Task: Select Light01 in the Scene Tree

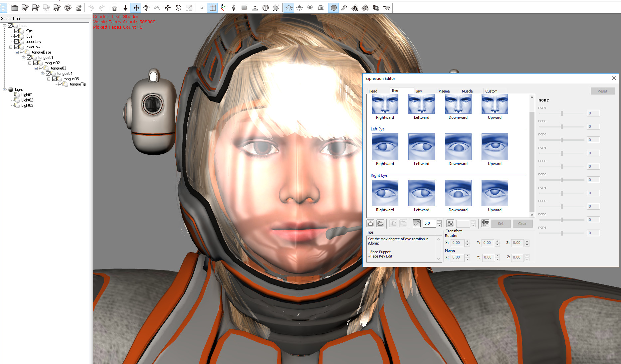Action: coord(27,95)
